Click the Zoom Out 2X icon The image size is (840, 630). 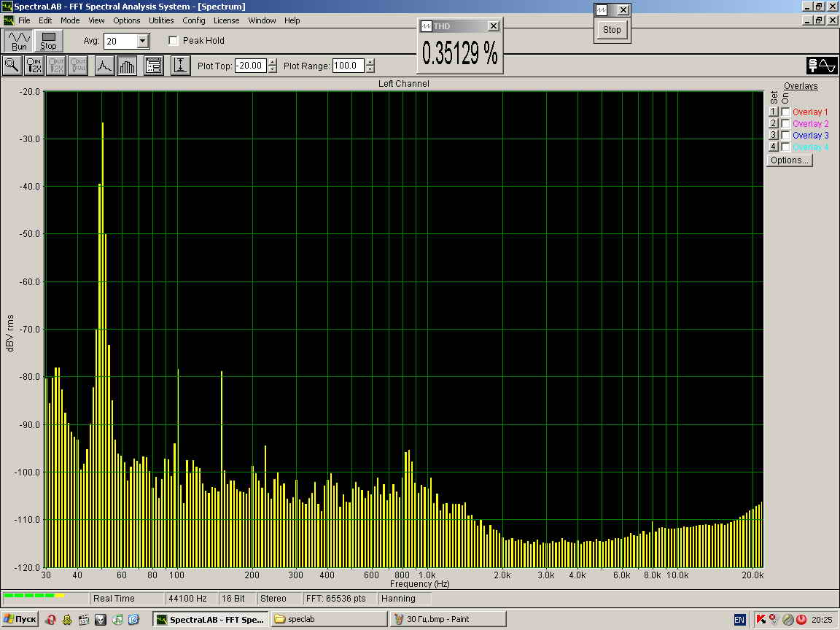coord(56,66)
